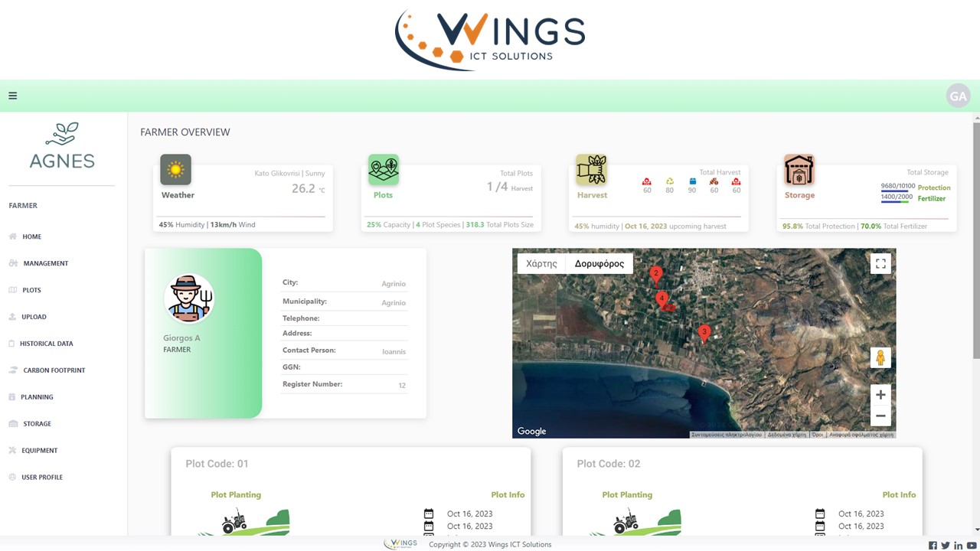Image resolution: width=980 pixels, height=551 pixels.
Task: Click the 318.3 Total Plots Size text
Action: (x=500, y=225)
